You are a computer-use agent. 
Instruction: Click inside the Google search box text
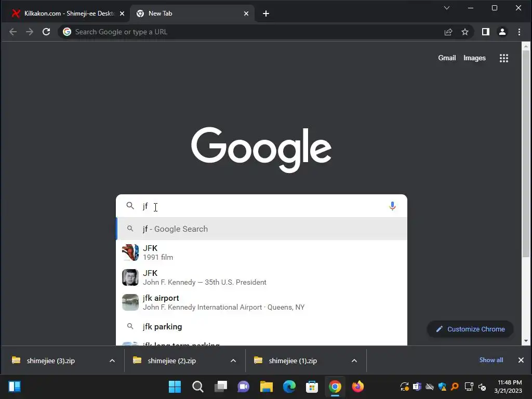coord(261,206)
